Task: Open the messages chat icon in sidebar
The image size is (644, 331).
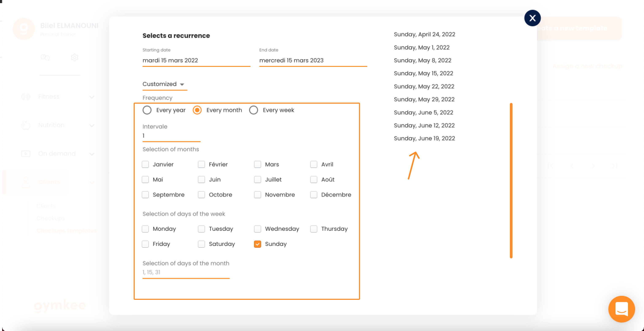Action: tap(45, 58)
